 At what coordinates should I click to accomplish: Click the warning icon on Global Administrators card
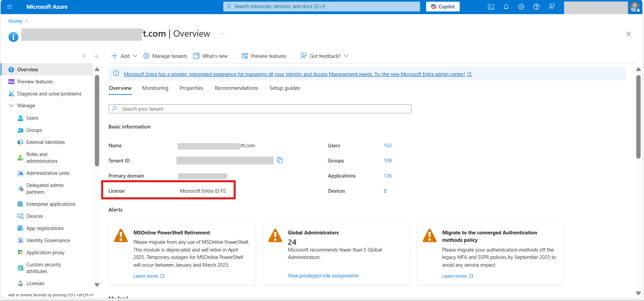(x=275, y=235)
